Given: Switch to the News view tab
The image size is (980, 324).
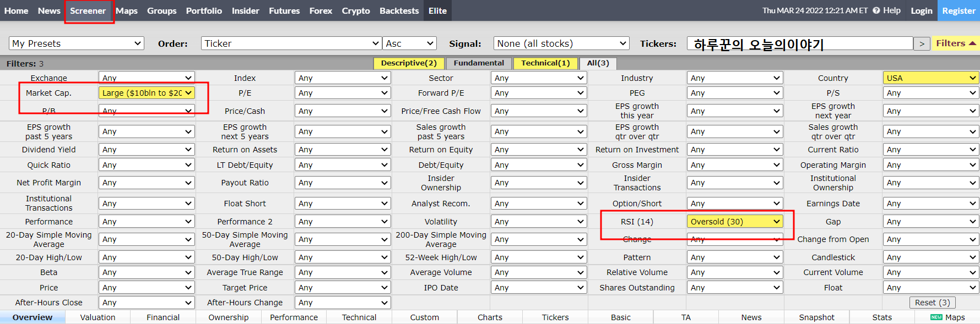Looking at the screenshot, I should (751, 317).
